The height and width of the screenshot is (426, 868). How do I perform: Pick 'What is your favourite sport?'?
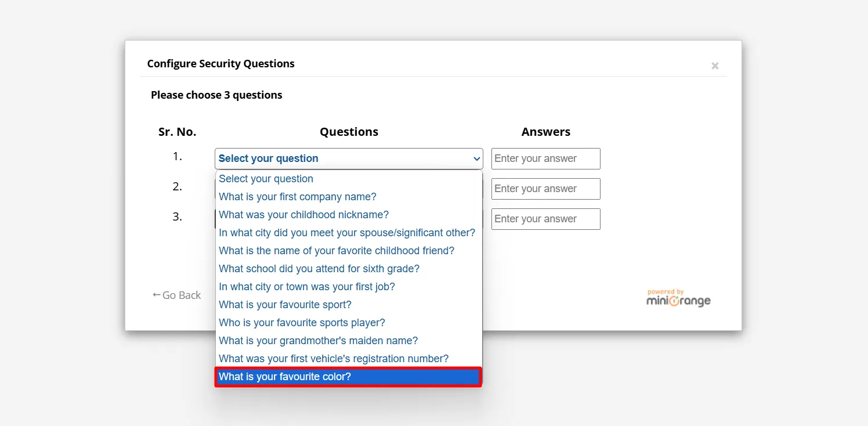tap(349, 305)
